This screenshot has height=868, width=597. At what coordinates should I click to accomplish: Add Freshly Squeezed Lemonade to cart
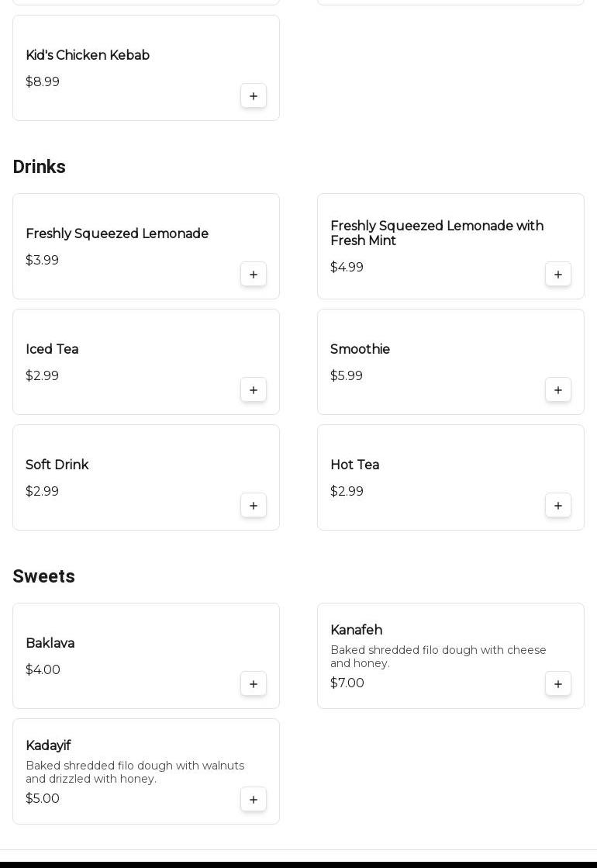click(x=254, y=275)
